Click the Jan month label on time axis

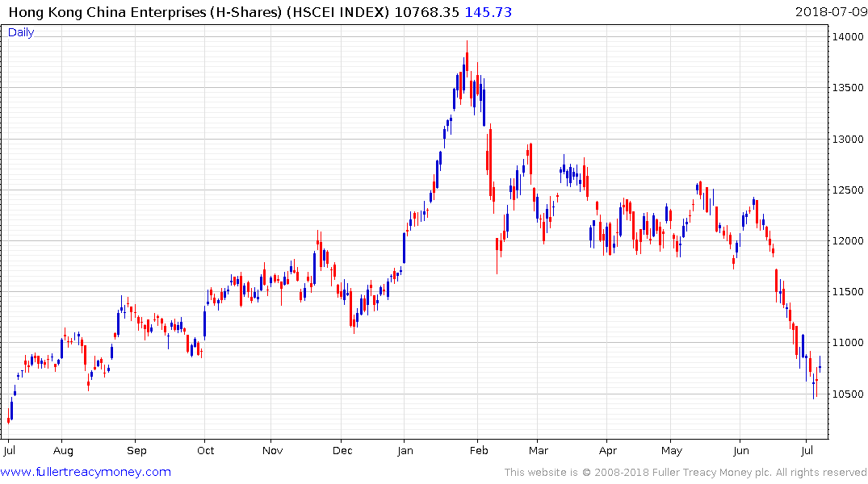(x=405, y=451)
